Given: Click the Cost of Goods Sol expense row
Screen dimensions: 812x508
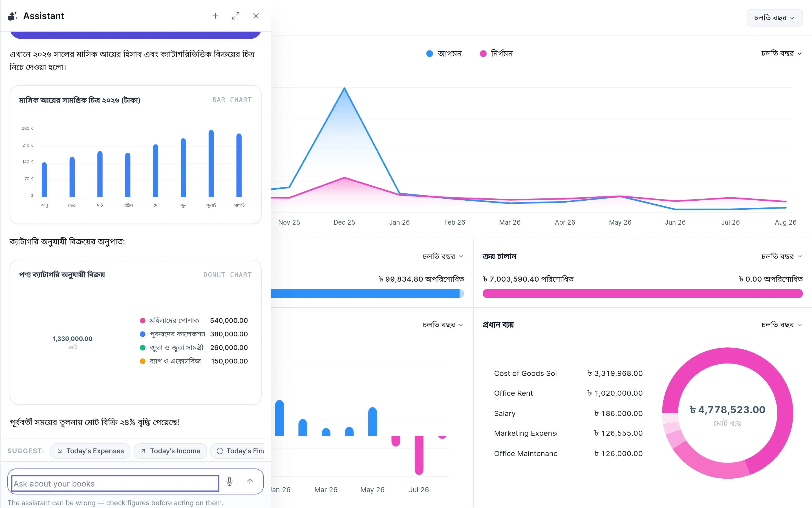Looking at the screenshot, I should (x=568, y=373).
